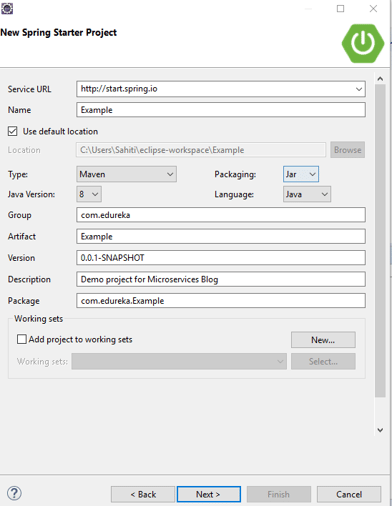This screenshot has width=392, height=506.
Task: Click into the Group text field
Action: pos(221,215)
